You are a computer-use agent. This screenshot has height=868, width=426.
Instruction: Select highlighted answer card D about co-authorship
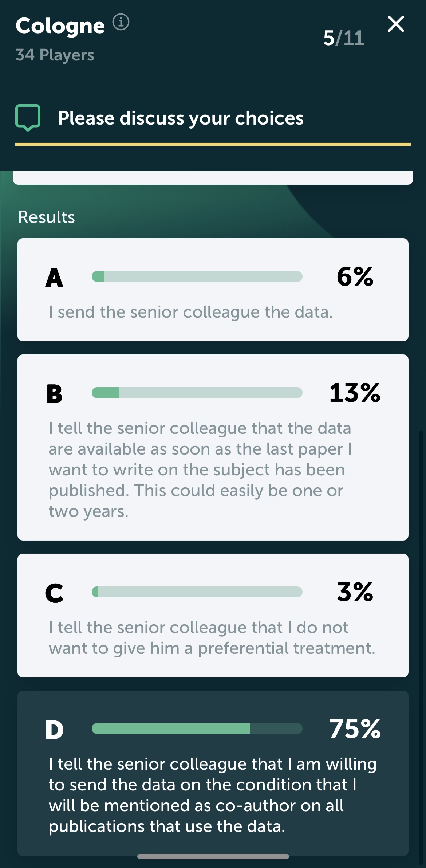pyautogui.click(x=213, y=773)
